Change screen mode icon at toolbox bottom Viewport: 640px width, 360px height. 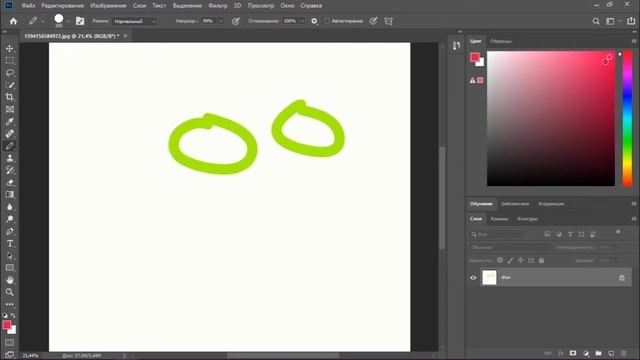pos(10,355)
